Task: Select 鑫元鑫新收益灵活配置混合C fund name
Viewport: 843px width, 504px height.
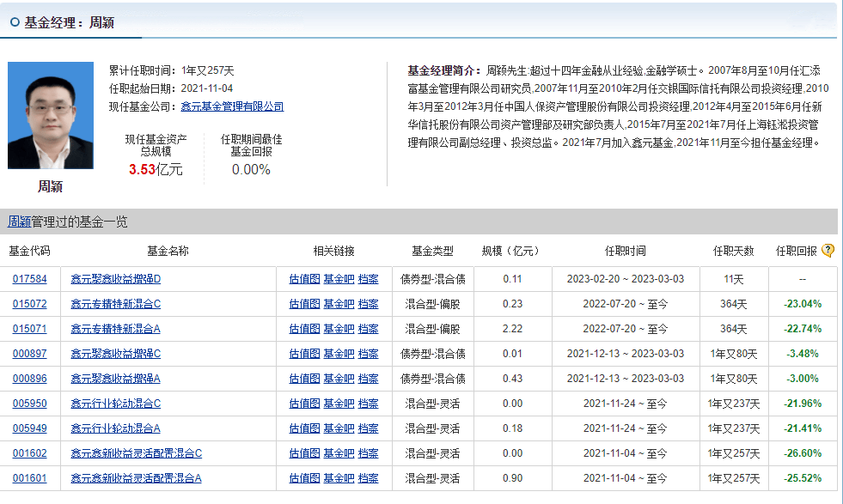Action: coord(136,453)
